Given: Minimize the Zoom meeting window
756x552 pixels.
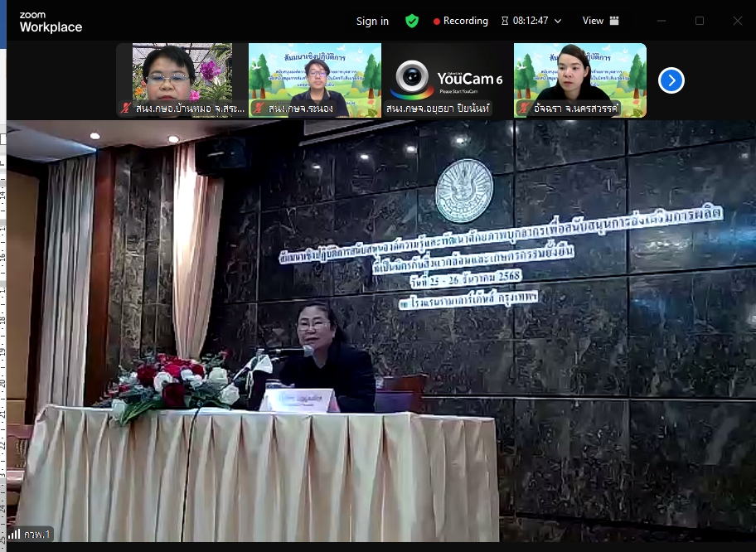Looking at the screenshot, I should 661,21.
